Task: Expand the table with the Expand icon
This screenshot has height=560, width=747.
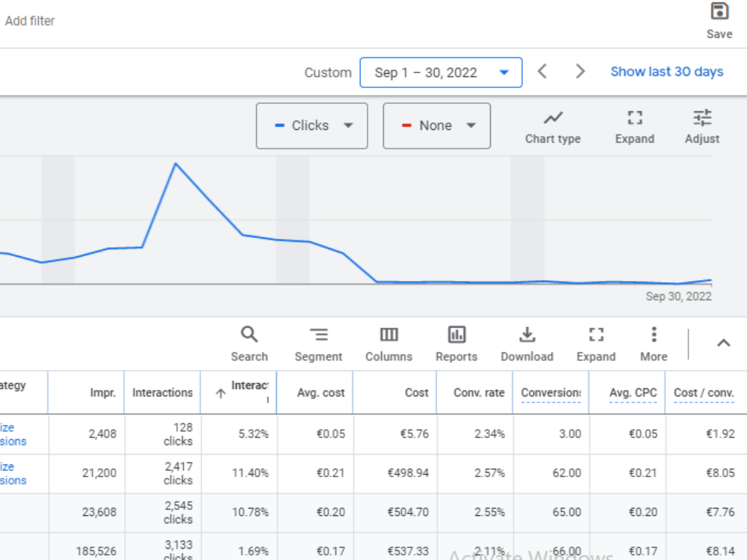Action: (595, 334)
